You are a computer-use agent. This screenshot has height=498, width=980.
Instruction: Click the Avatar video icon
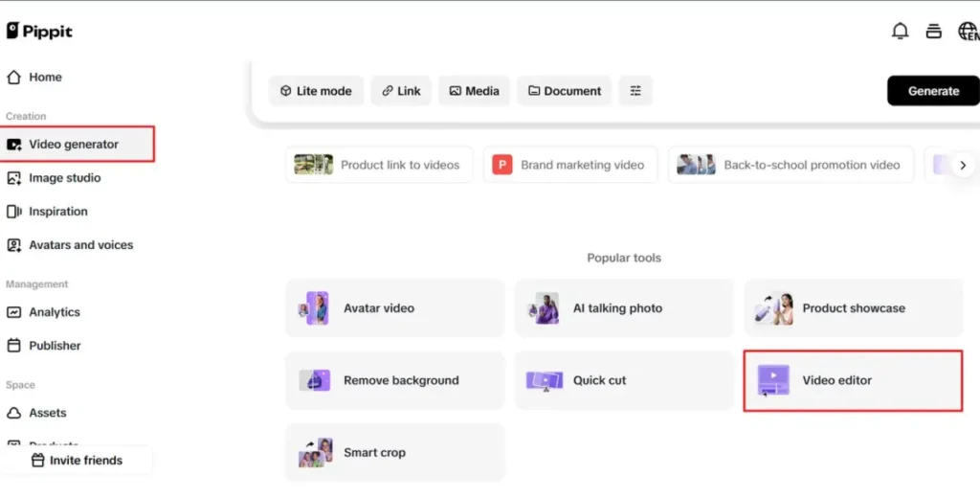314,307
